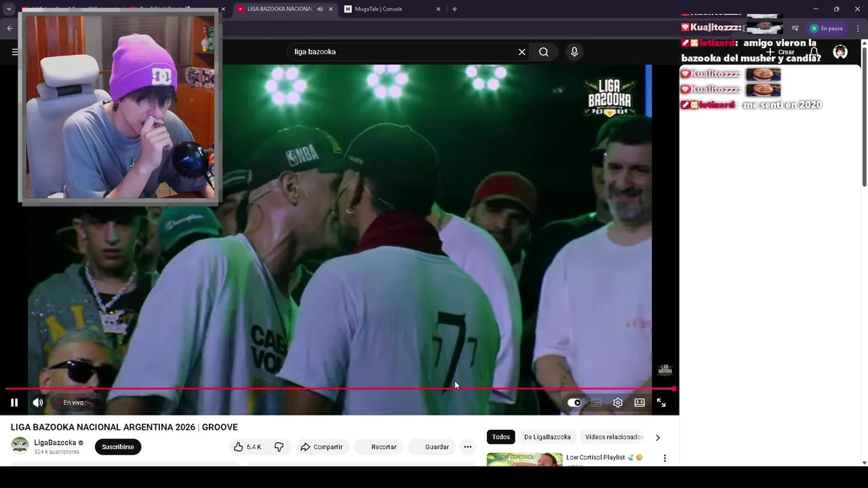Viewport: 868px width, 488px height.
Task: Select the Todos filter chip
Action: (501, 437)
